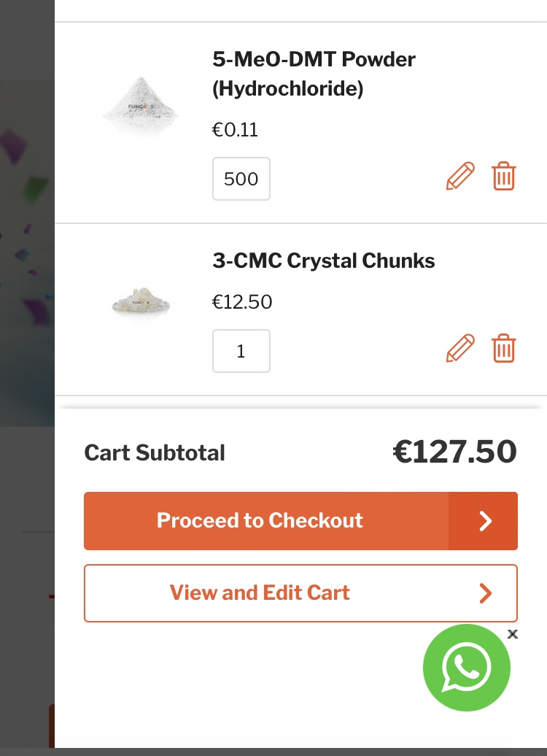Click the arrow on Proceed to Checkout
The width and height of the screenshot is (547, 756).
pyautogui.click(x=484, y=521)
